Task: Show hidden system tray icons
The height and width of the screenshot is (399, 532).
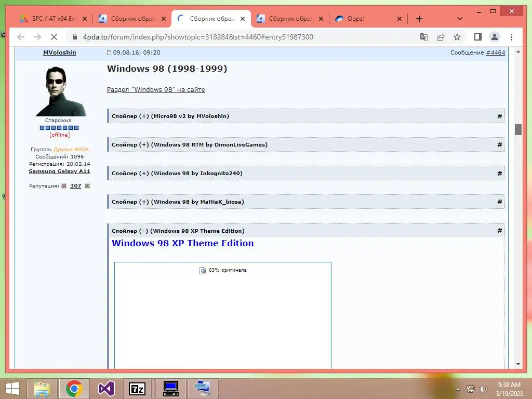Action: point(458,389)
